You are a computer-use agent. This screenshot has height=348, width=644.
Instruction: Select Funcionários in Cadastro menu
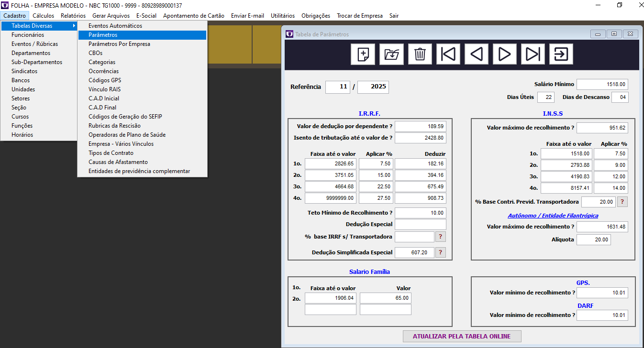click(39, 35)
